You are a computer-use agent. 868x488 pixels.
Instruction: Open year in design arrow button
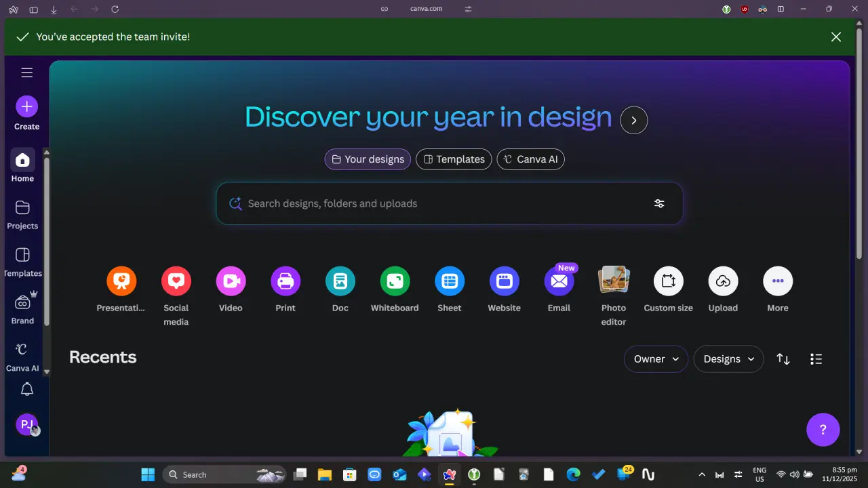634,120
